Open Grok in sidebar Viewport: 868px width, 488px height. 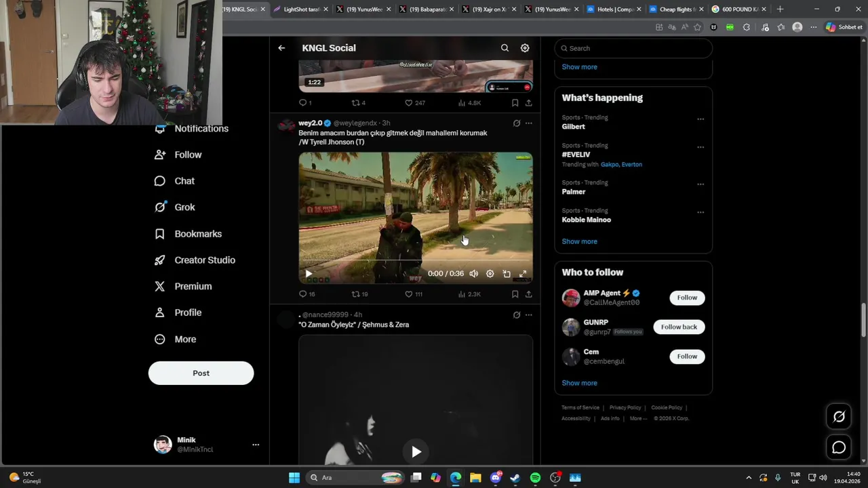(175, 207)
